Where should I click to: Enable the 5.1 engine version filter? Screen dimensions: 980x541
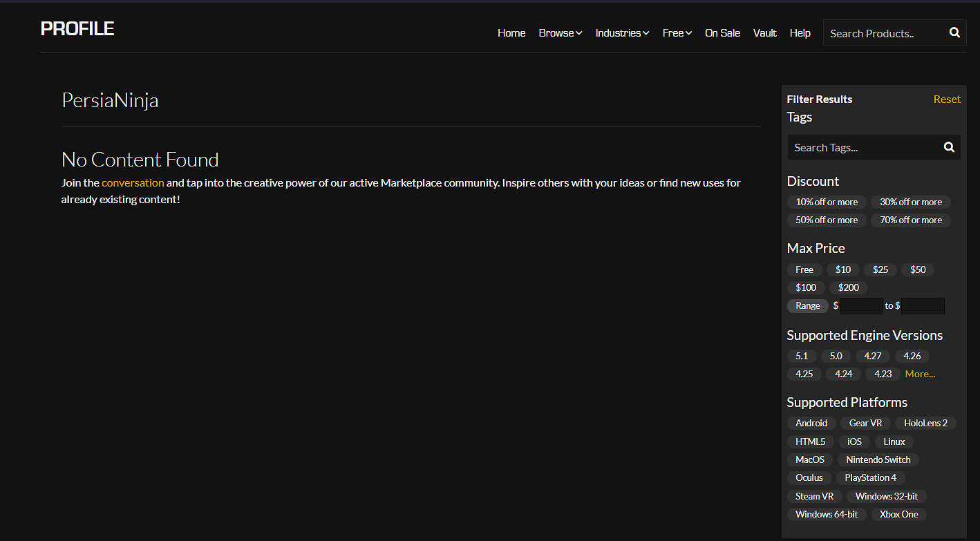click(801, 357)
